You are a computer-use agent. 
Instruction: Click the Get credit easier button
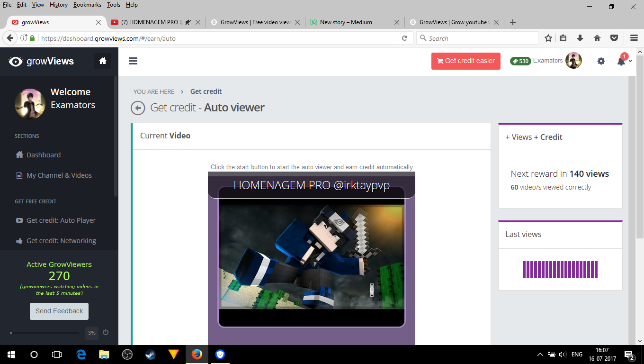point(466,61)
